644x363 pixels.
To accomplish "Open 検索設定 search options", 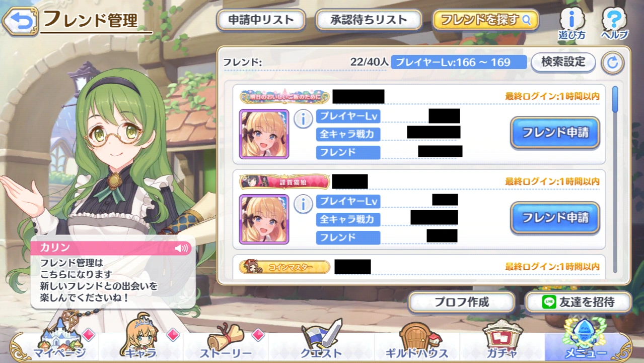I will (x=563, y=62).
